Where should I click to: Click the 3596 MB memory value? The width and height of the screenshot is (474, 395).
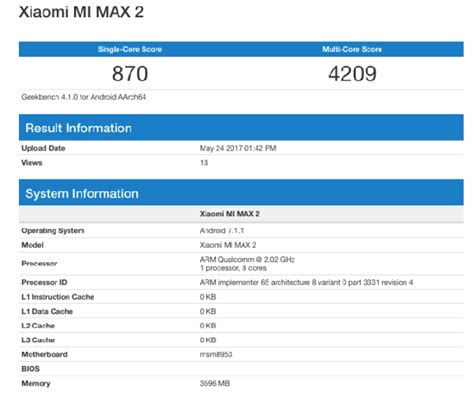pyautogui.click(x=215, y=383)
